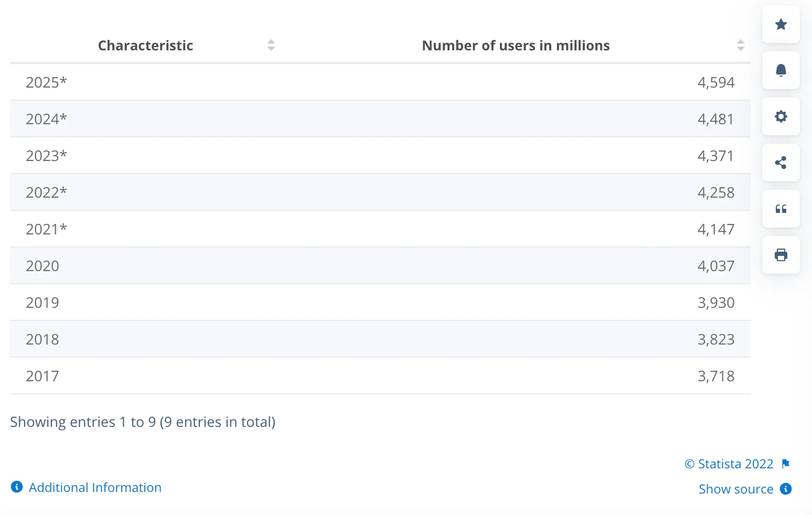
Task: Click the info icon beside Additional Information
Action: click(16, 487)
